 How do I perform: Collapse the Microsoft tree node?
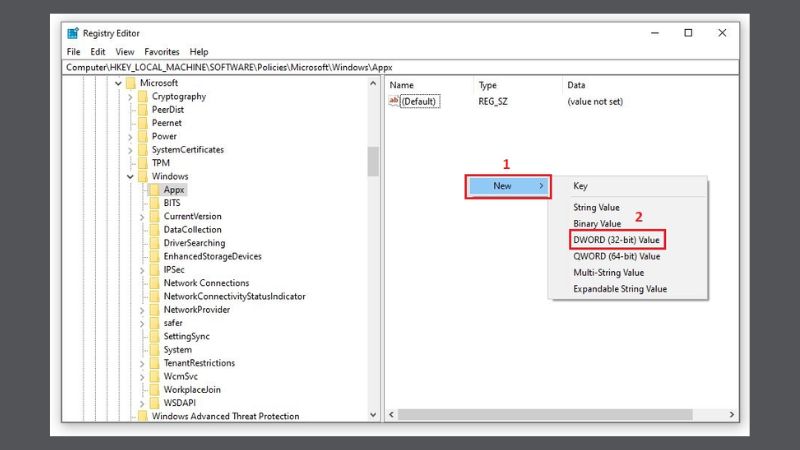[x=118, y=83]
